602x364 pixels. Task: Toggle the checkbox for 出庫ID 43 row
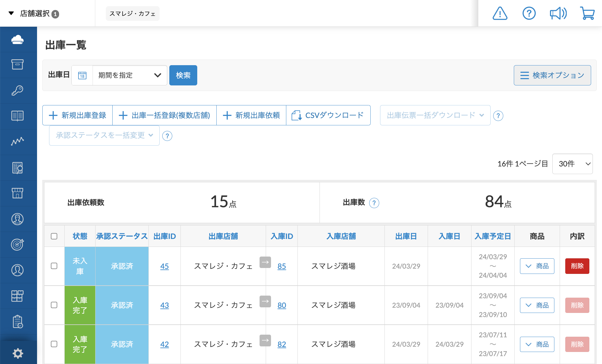pos(54,305)
